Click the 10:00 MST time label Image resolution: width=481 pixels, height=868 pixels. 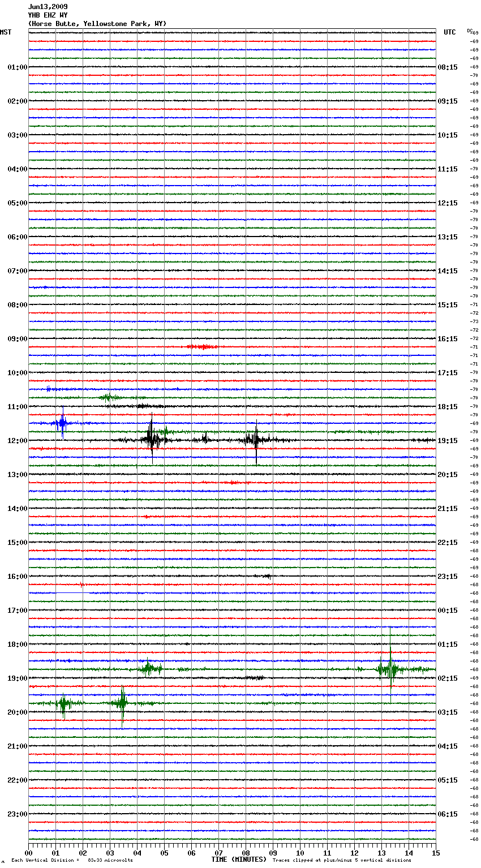click(x=18, y=373)
